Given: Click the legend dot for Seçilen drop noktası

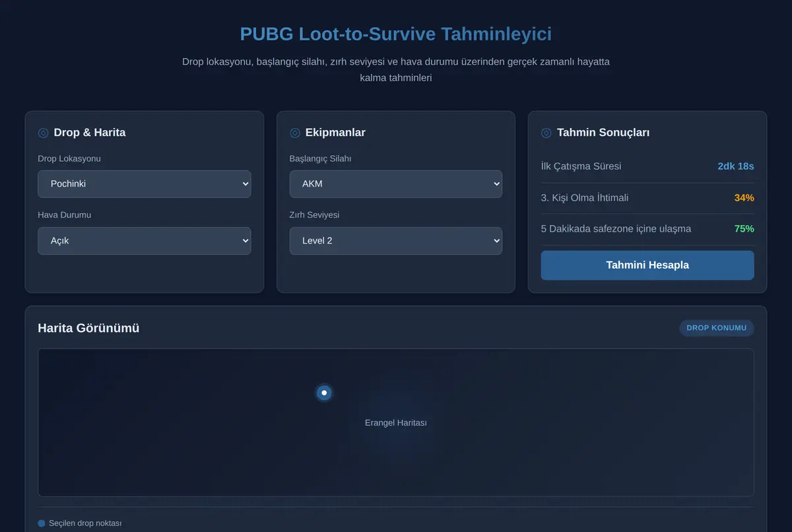Looking at the screenshot, I should tap(42, 523).
